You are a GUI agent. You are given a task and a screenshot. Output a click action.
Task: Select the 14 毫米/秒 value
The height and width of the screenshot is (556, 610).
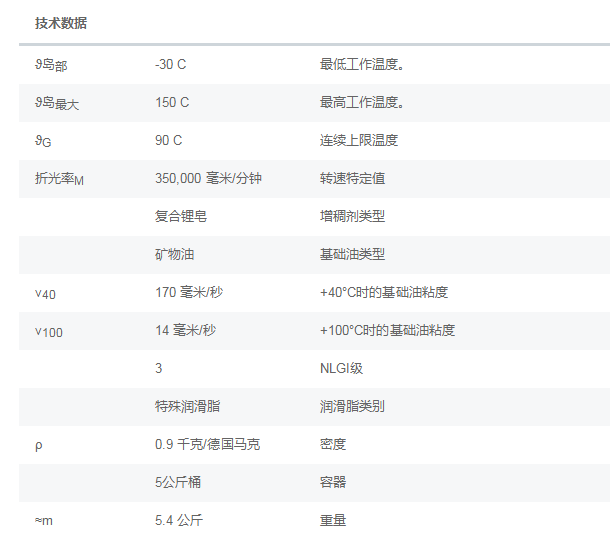tap(186, 330)
